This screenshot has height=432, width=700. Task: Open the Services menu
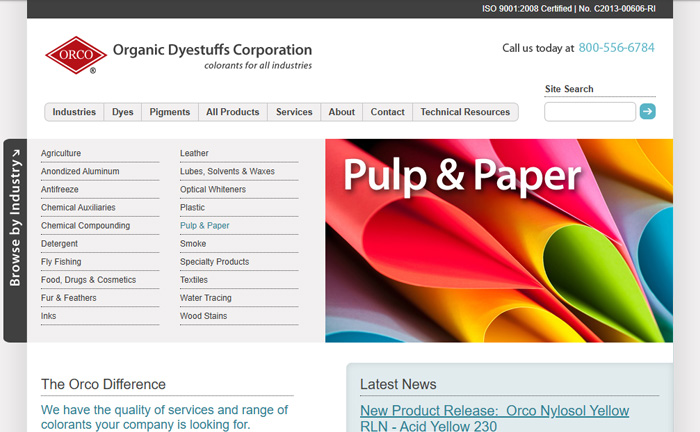294,112
